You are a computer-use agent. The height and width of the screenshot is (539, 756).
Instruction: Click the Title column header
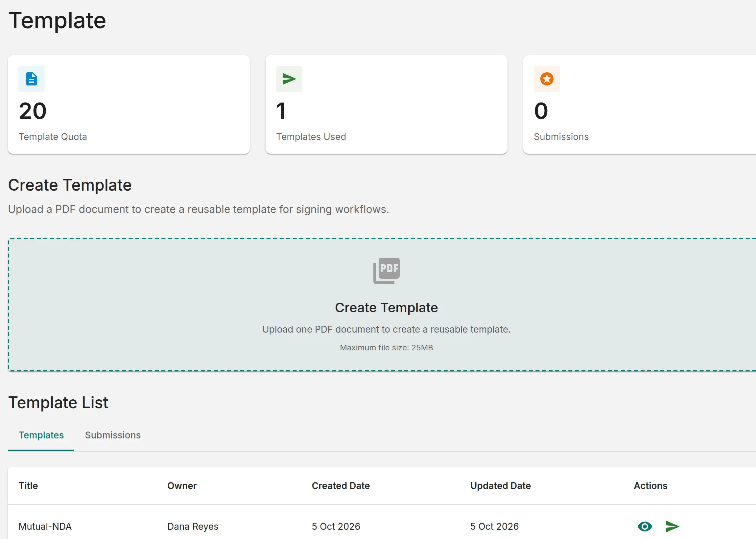(x=28, y=485)
